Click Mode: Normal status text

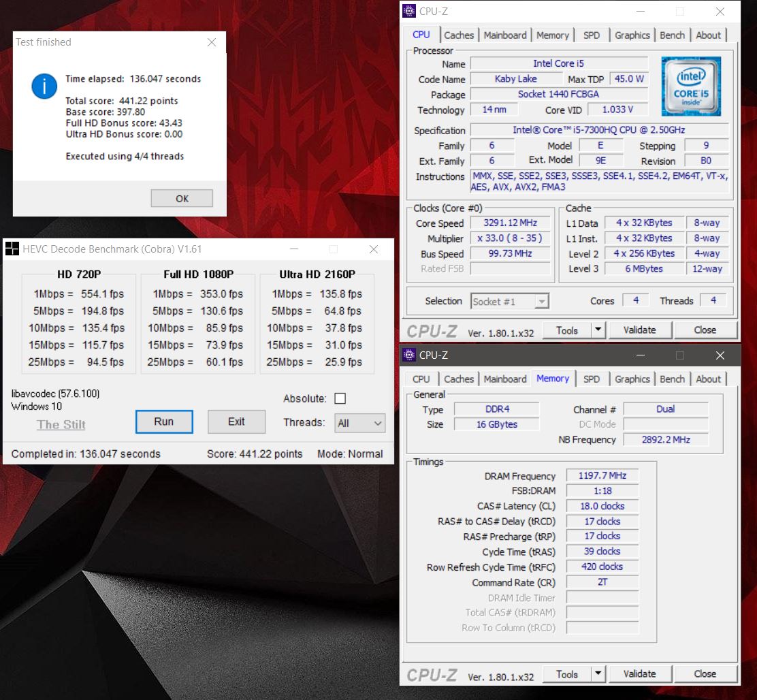click(x=350, y=454)
